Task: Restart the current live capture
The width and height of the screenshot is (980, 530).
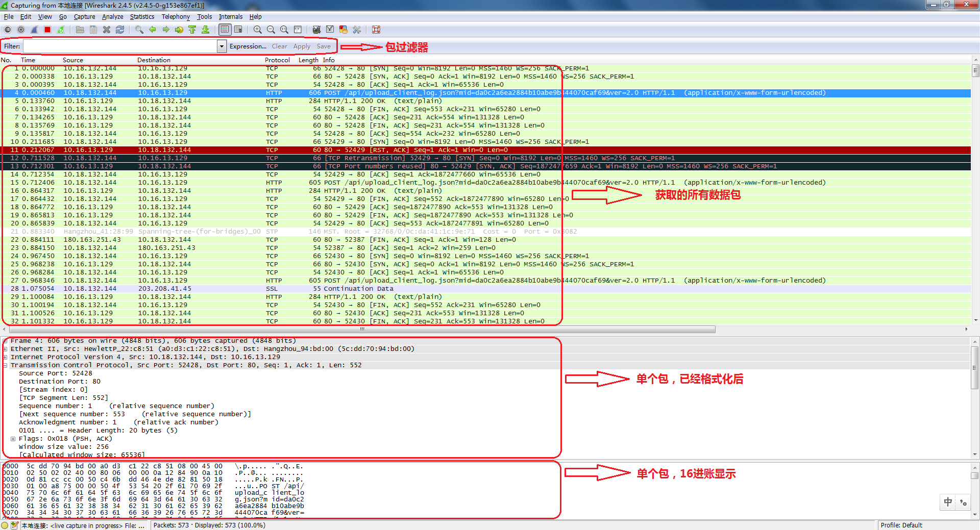Action: click(61, 30)
